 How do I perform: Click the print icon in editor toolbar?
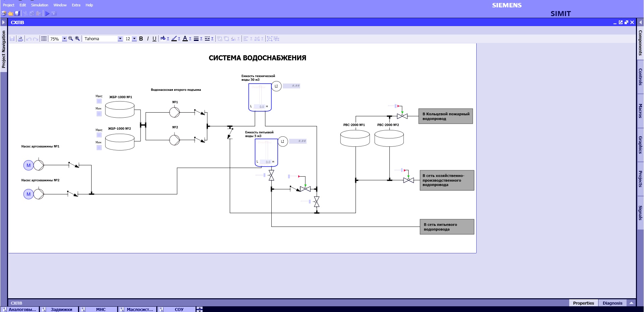[x=20, y=39]
